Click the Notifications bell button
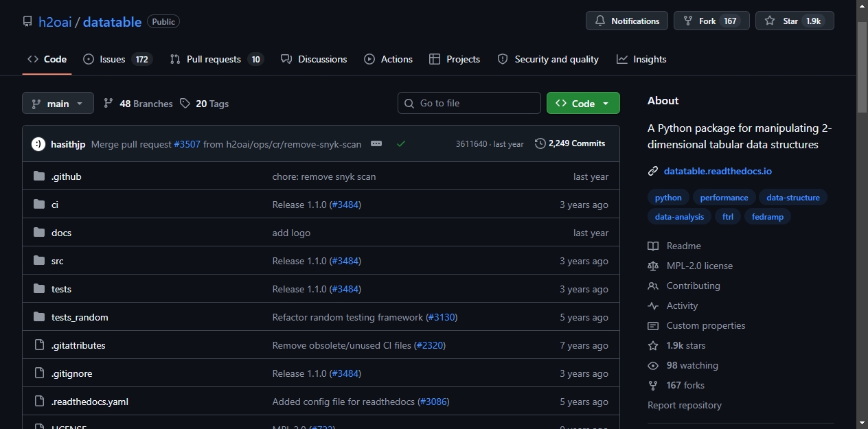This screenshot has width=868, height=429. click(x=627, y=21)
